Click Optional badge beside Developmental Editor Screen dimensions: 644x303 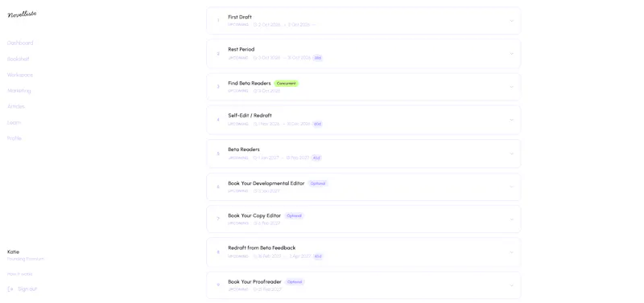[x=318, y=184]
